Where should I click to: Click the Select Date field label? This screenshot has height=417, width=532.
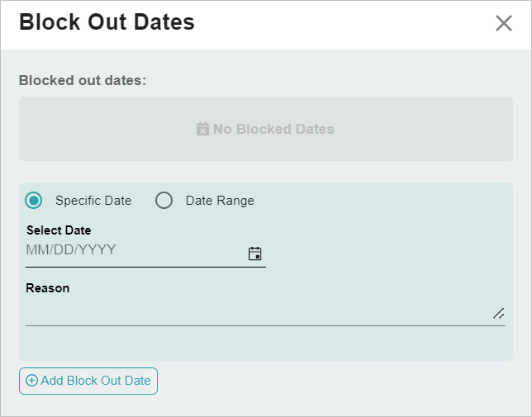[x=59, y=230]
